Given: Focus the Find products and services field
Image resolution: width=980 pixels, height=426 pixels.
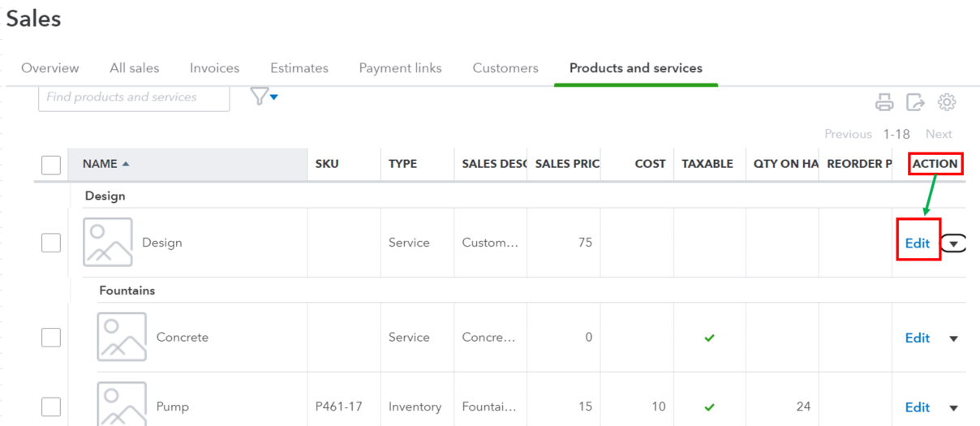Looking at the screenshot, I should click(x=134, y=97).
